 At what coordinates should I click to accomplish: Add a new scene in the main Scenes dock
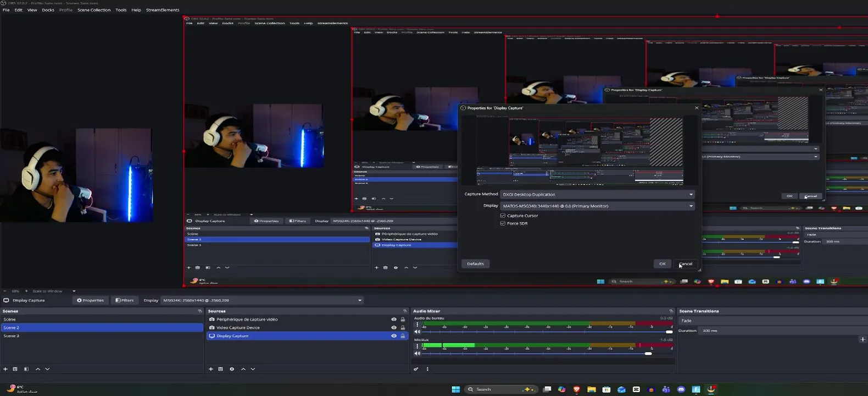pos(5,369)
